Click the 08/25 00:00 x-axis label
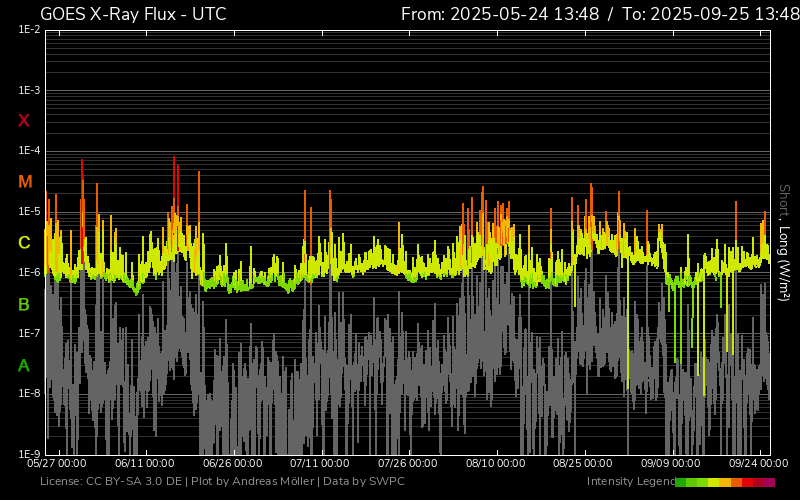Screen dimensions: 800x500 point(583,464)
